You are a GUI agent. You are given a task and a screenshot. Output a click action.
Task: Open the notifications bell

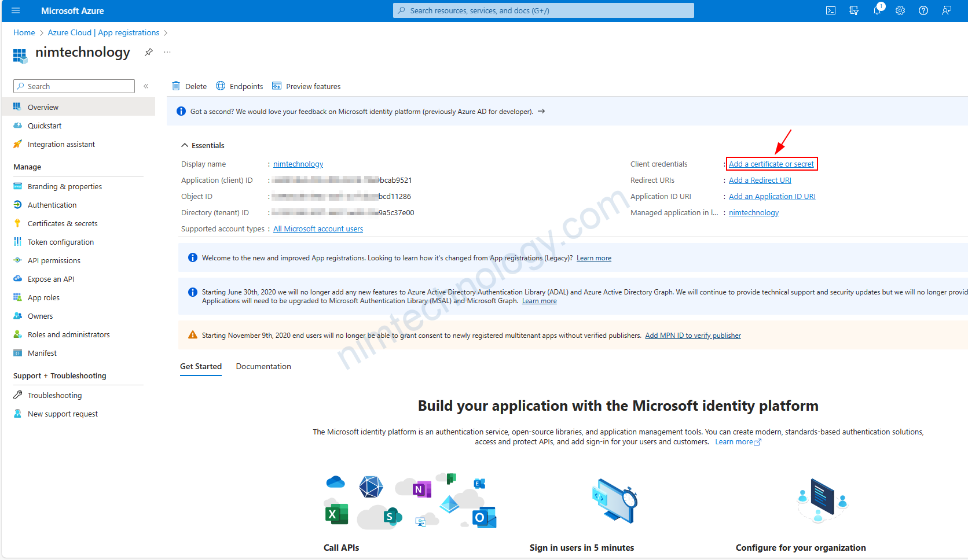coord(877,10)
